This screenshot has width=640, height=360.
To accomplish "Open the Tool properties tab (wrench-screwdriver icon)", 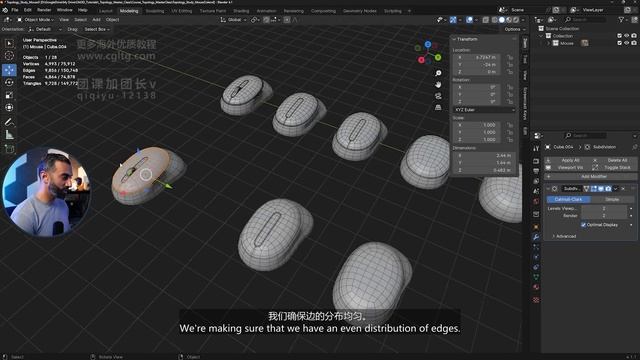I will tap(536, 149).
